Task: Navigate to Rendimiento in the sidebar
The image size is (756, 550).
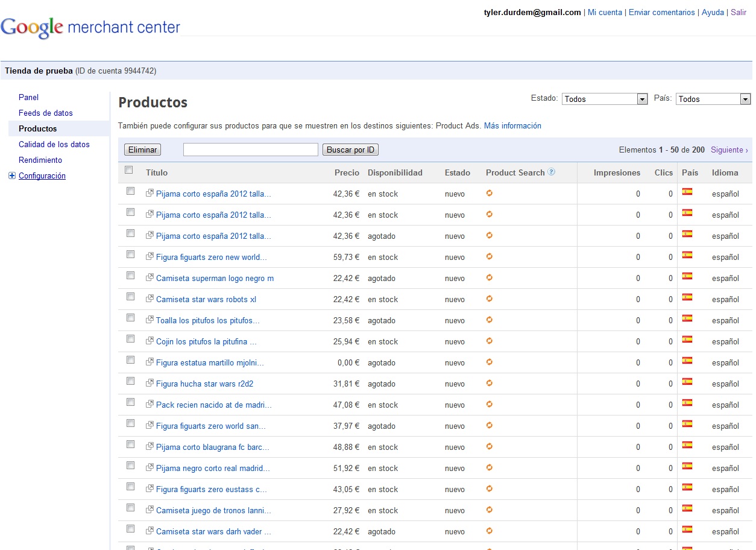Action: [40, 160]
